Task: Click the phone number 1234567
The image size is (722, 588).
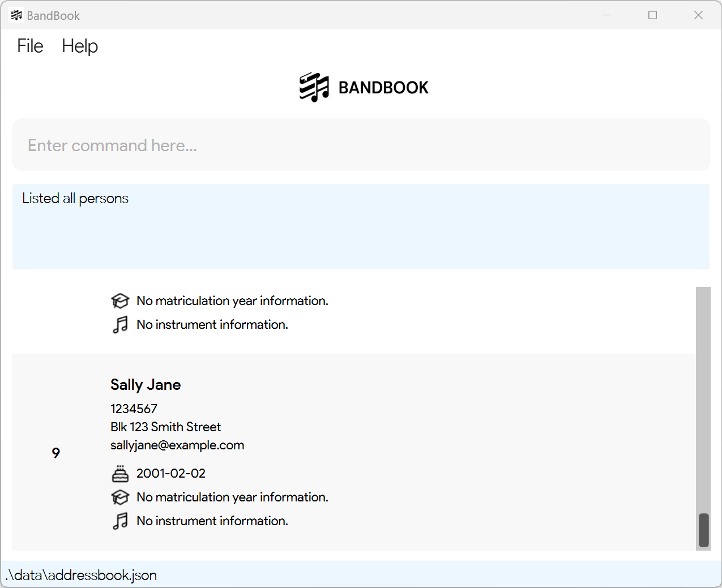Action: [134, 409]
